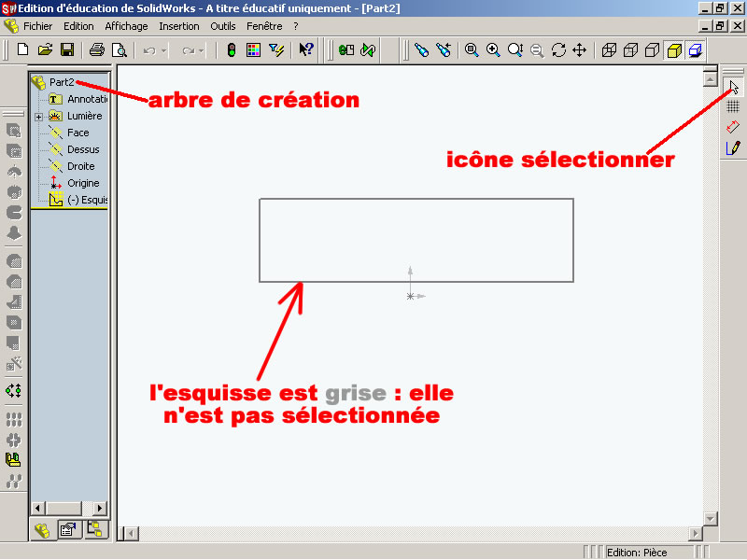Toggle the blue box display option
The image size is (747, 560).
[x=696, y=50]
